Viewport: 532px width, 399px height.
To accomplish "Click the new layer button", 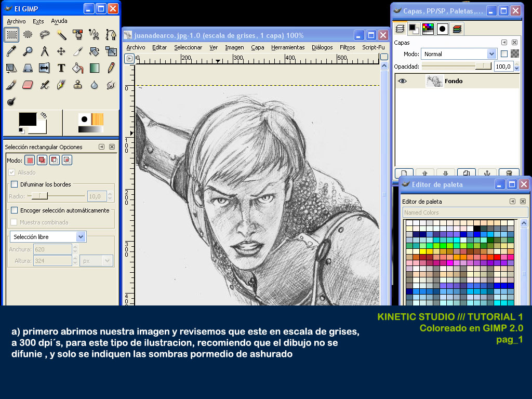I will click(404, 172).
